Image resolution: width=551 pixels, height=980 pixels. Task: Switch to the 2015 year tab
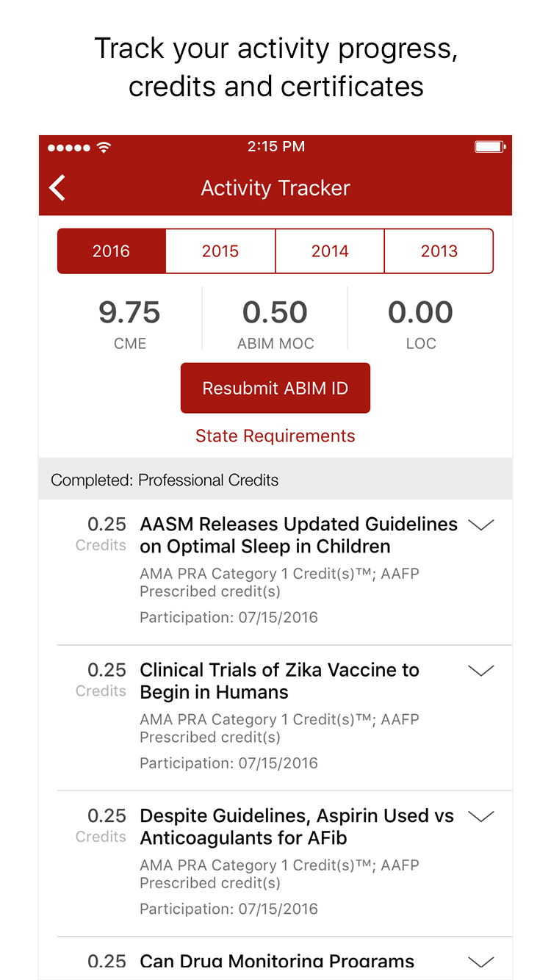click(x=220, y=251)
